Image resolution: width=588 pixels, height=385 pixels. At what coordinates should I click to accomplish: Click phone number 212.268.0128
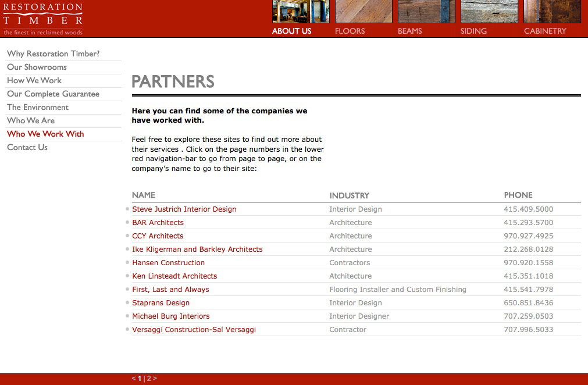(x=528, y=249)
